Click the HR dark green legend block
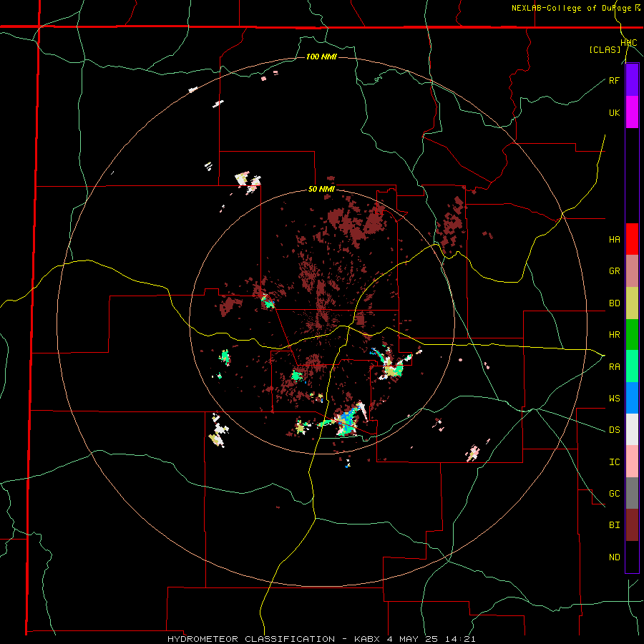 632,335
